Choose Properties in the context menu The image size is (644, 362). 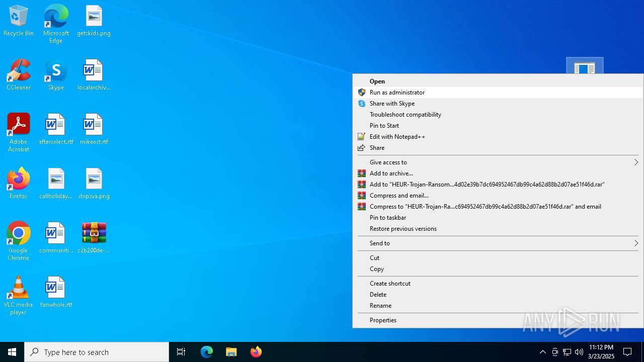coord(498,320)
